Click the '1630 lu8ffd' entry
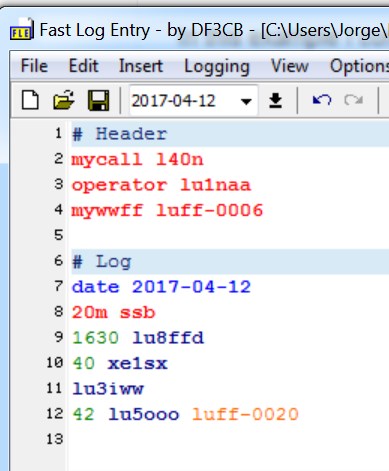Image resolution: width=389 pixels, height=471 pixels. pyautogui.click(x=138, y=338)
